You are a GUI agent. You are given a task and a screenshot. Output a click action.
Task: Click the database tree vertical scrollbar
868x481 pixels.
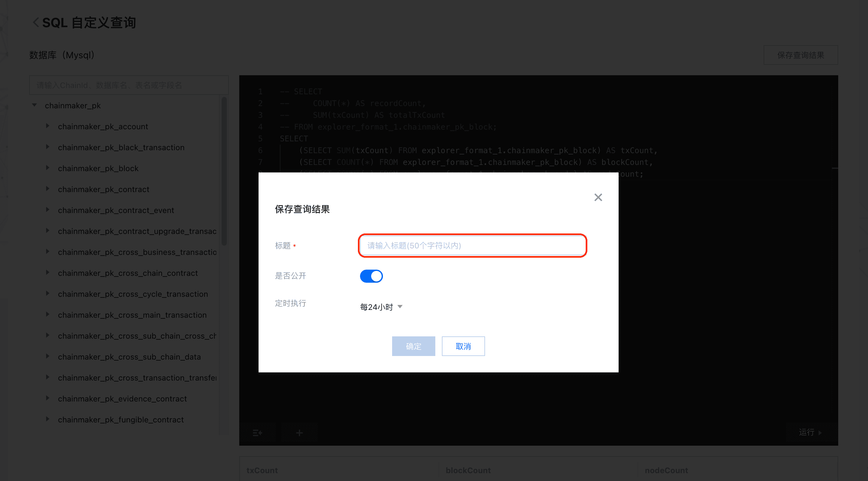click(224, 172)
